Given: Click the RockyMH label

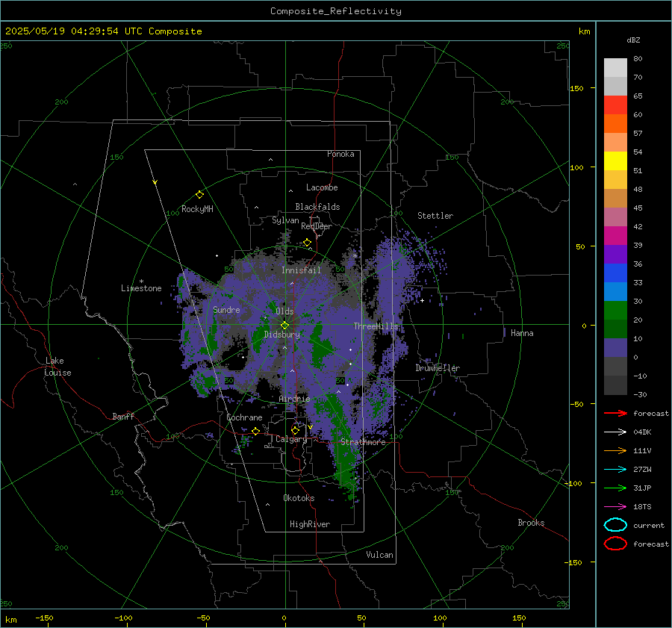Looking at the screenshot, I should click(197, 209).
